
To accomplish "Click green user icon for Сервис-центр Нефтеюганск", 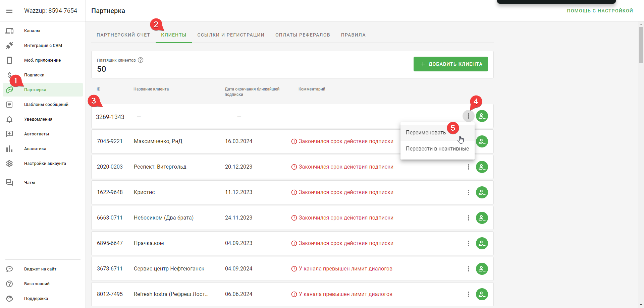I will (x=482, y=269).
